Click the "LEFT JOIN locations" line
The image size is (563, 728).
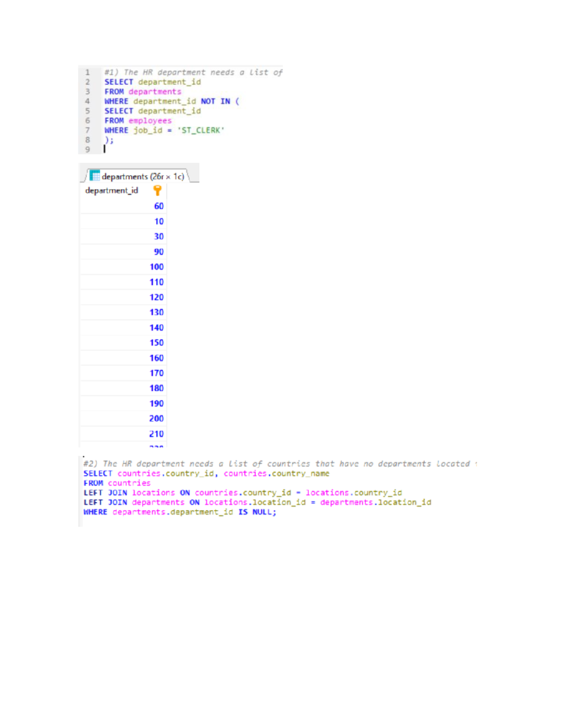[x=243, y=493]
